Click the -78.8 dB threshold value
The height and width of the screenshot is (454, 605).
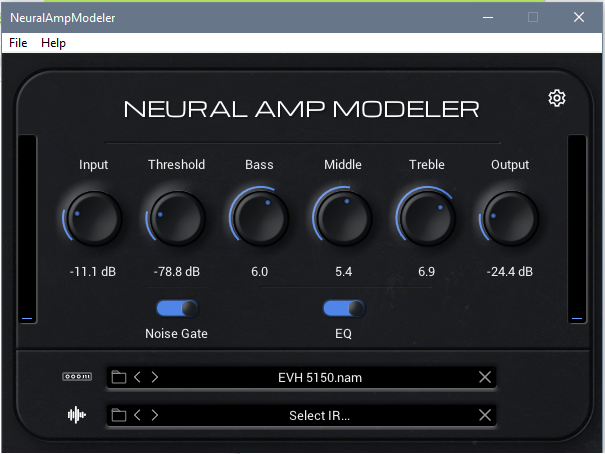[177, 272]
